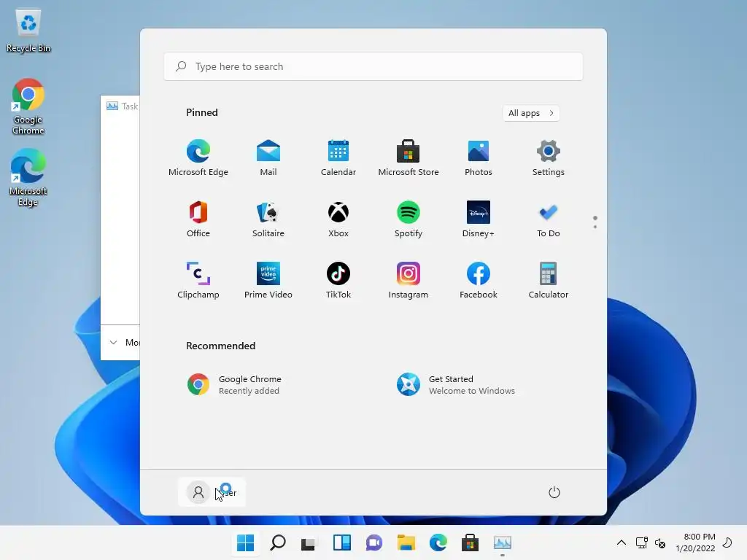This screenshot has width=747, height=560.
Task: Launch the Facebook app
Action: (479, 281)
